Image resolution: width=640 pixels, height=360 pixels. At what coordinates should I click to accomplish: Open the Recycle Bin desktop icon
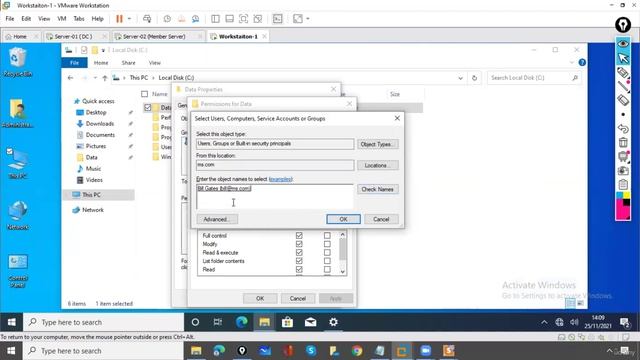18,62
